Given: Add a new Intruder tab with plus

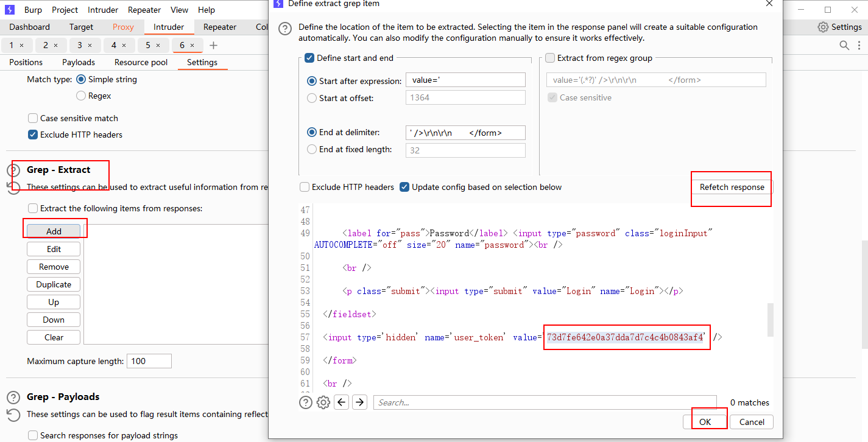Looking at the screenshot, I should coord(213,46).
